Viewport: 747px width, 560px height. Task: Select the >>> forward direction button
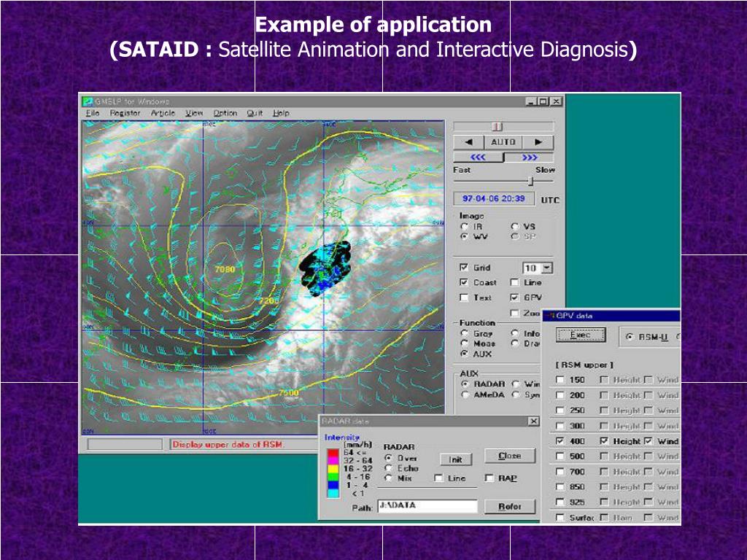click(530, 157)
